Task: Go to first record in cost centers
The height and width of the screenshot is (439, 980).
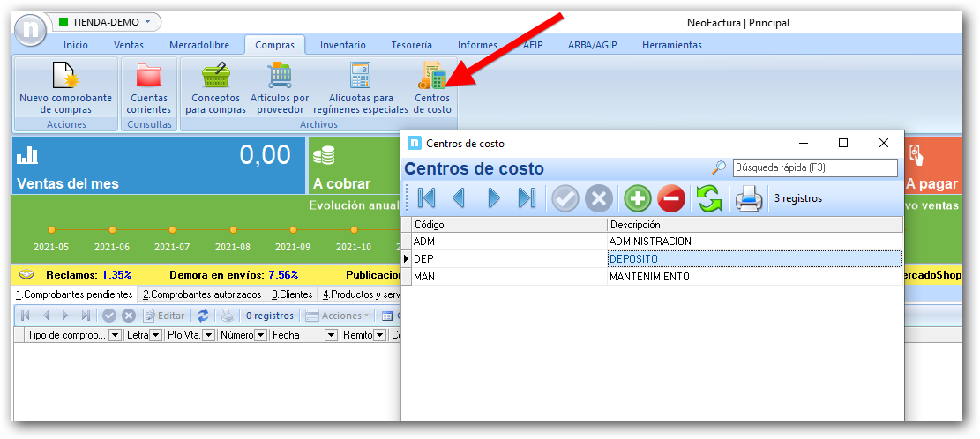Action: point(426,198)
